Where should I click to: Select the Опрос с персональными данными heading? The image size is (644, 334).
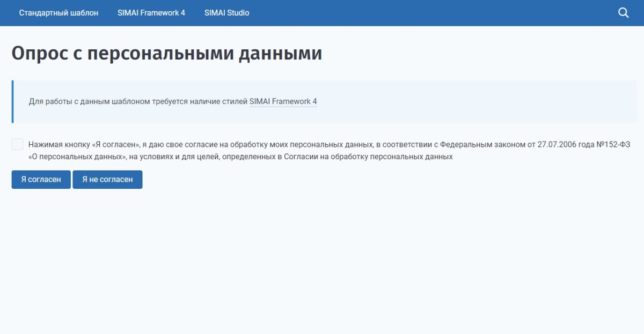pyautogui.click(x=167, y=53)
